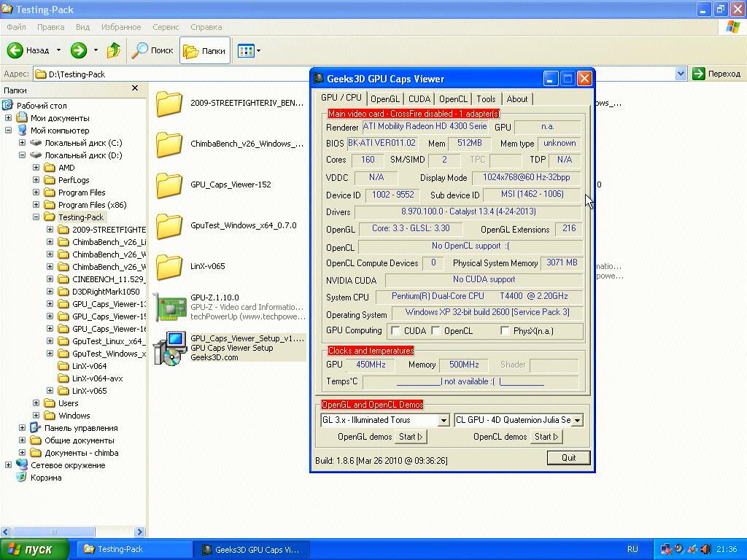Click the Up one level folder icon
Viewport: 747px width, 560px height.
click(x=114, y=50)
